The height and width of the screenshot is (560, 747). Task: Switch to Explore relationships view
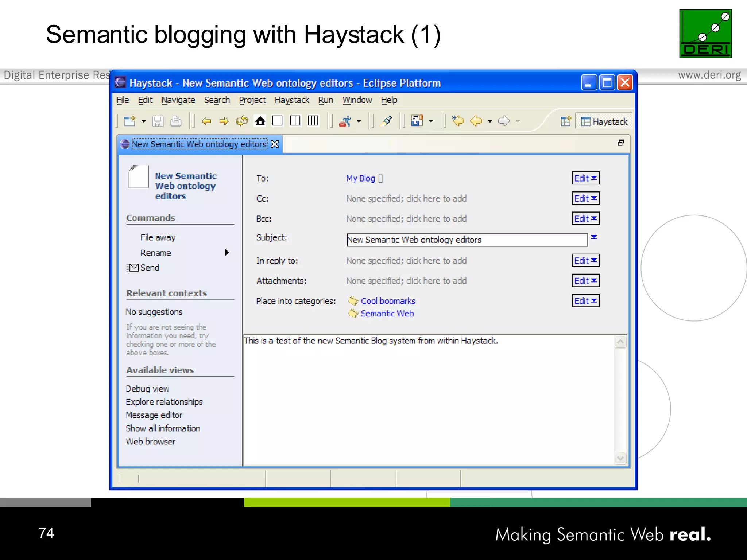(x=164, y=402)
